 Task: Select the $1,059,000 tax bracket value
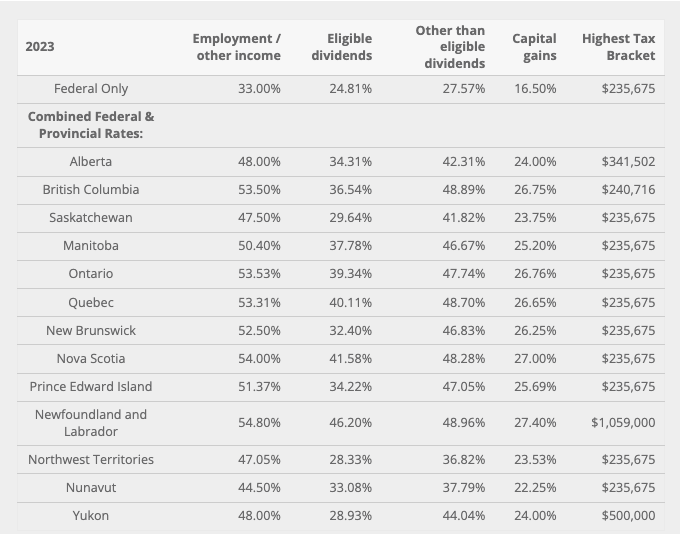623,423
